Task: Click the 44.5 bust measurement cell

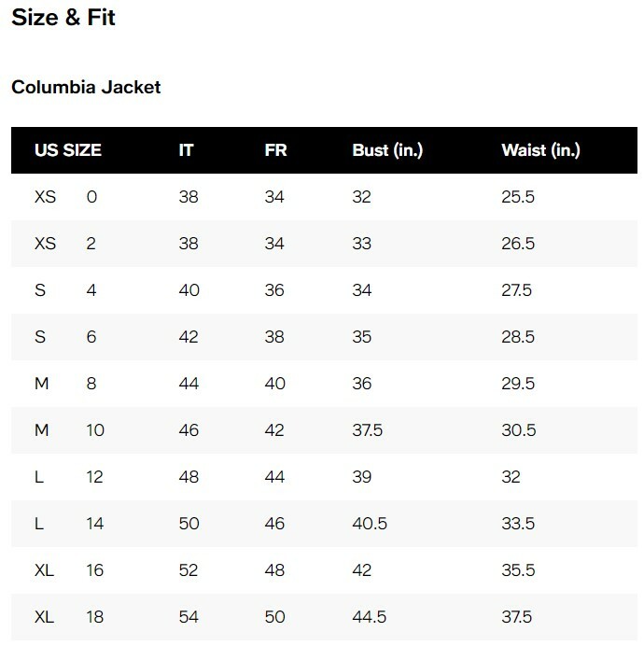Action: pos(370,617)
